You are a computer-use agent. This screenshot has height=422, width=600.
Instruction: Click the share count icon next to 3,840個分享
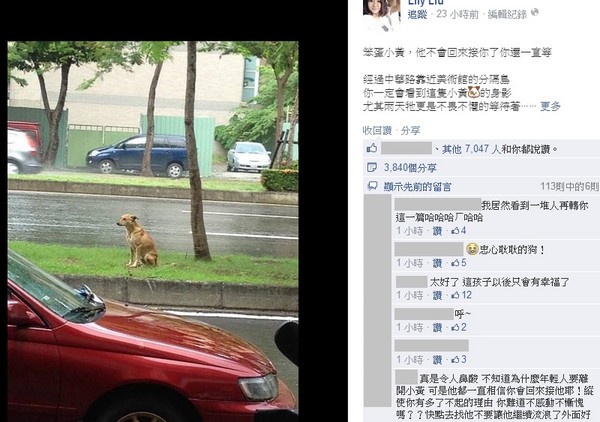[372, 167]
